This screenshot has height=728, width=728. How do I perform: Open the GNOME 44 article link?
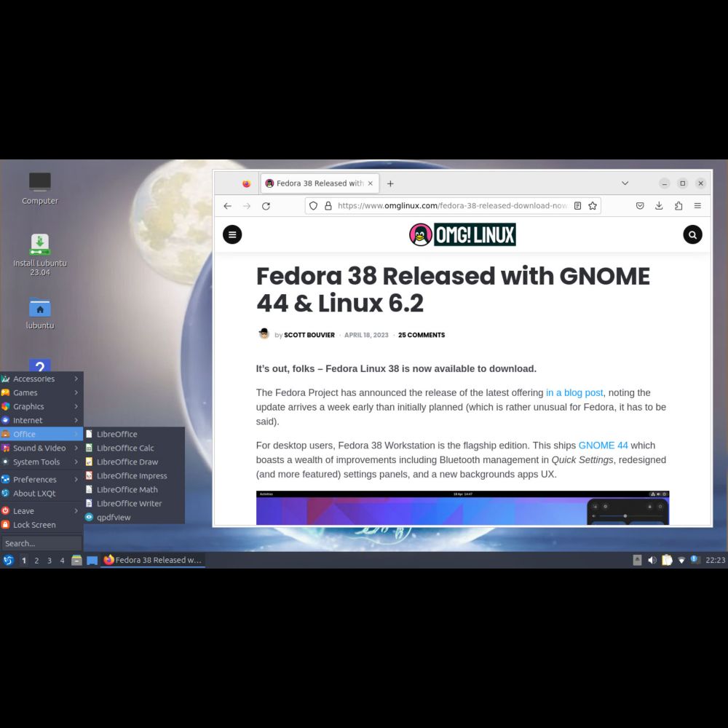click(x=603, y=446)
